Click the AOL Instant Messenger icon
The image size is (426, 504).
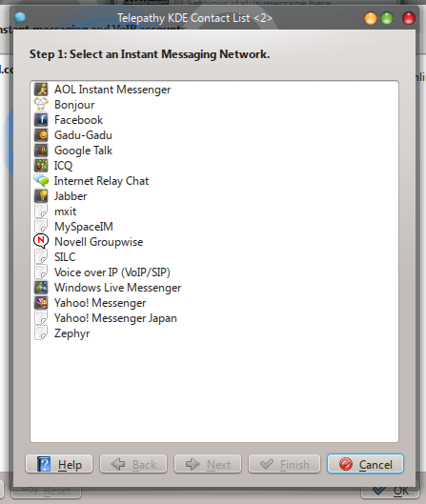pos(41,89)
